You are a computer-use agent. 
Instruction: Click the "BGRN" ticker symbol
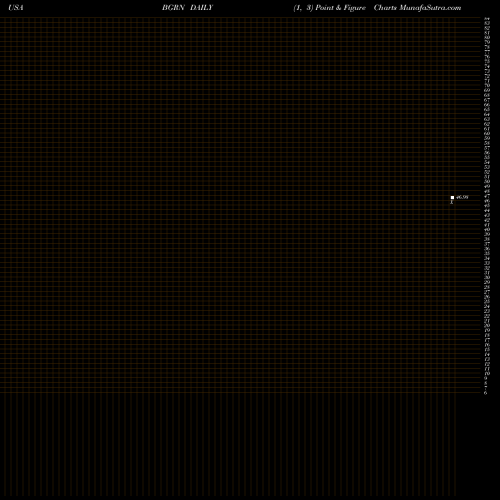[173, 8]
